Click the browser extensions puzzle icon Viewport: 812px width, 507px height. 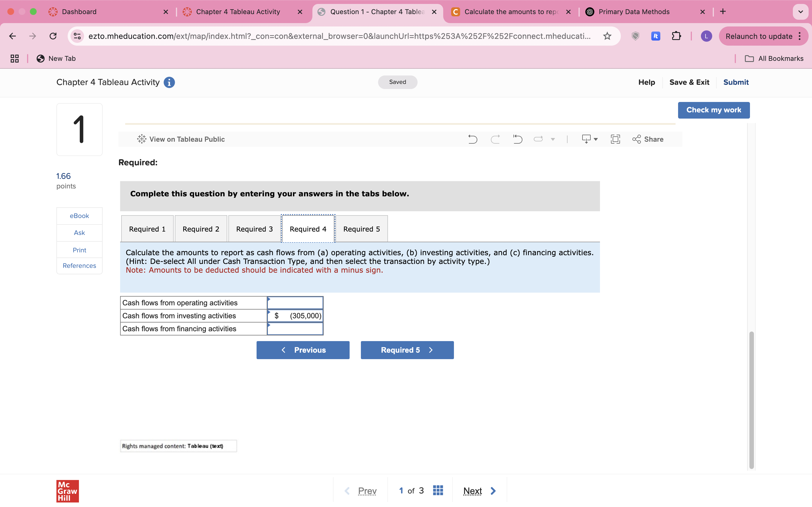click(x=676, y=36)
